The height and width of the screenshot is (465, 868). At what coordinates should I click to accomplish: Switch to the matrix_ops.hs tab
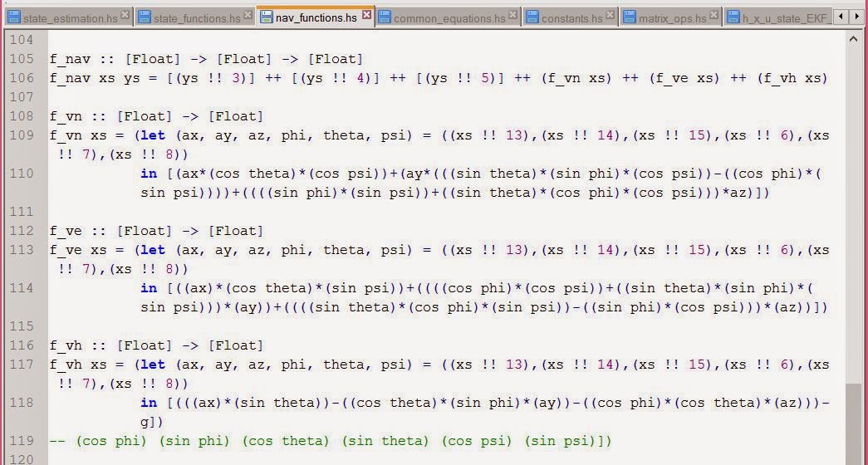[671, 17]
